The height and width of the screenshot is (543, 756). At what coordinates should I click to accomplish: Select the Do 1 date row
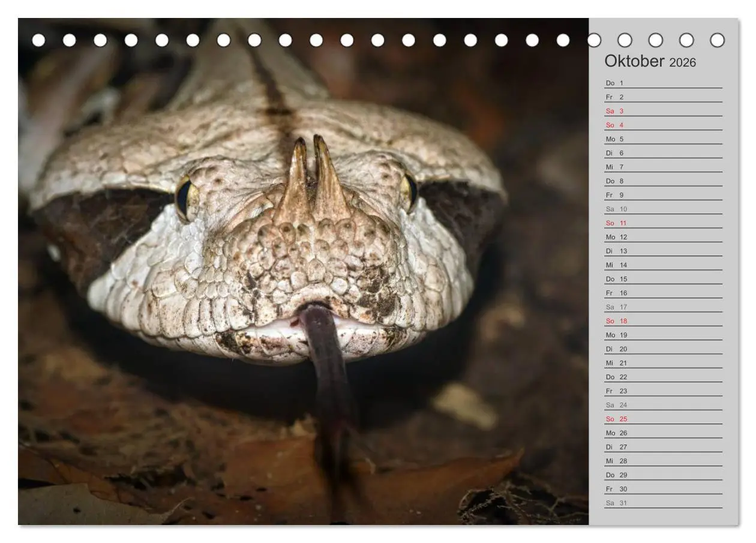pyautogui.click(x=663, y=83)
